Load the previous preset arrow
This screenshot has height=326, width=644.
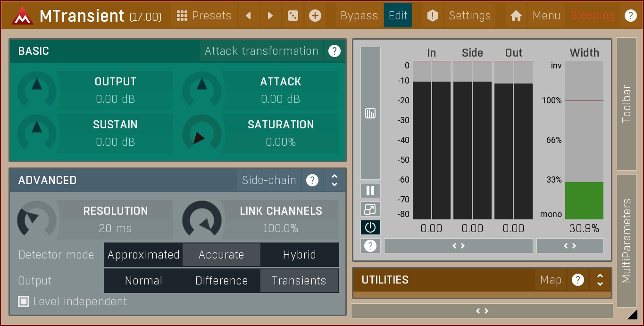click(x=248, y=16)
